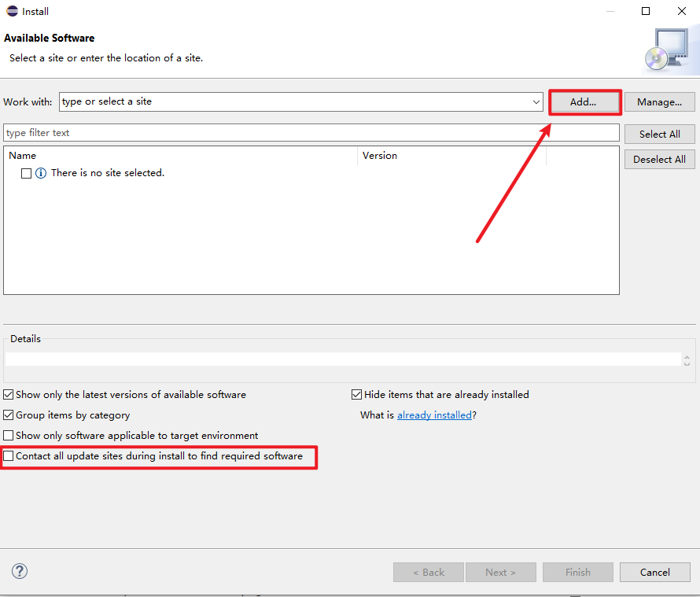
Task: Click the info icon beside no site message
Action: (41, 173)
